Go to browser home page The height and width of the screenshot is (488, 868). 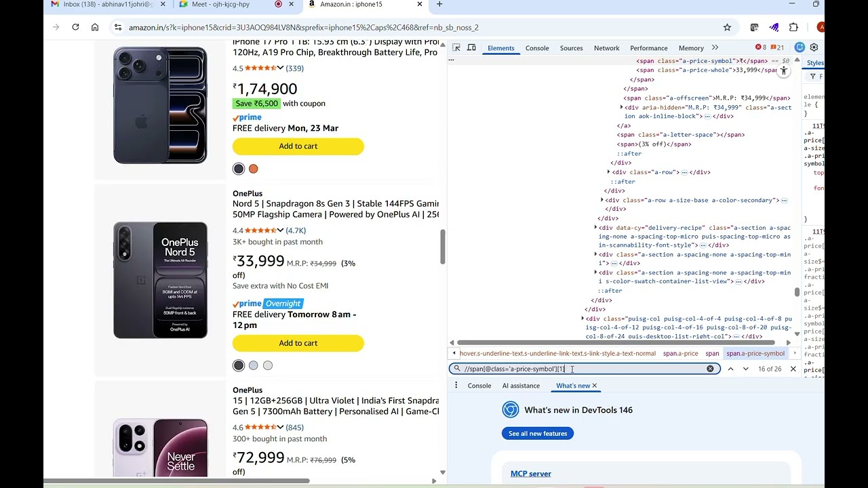pos(95,27)
